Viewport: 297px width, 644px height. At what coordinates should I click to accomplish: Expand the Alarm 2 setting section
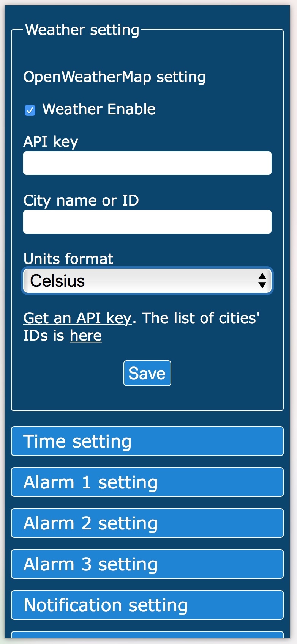(147, 523)
